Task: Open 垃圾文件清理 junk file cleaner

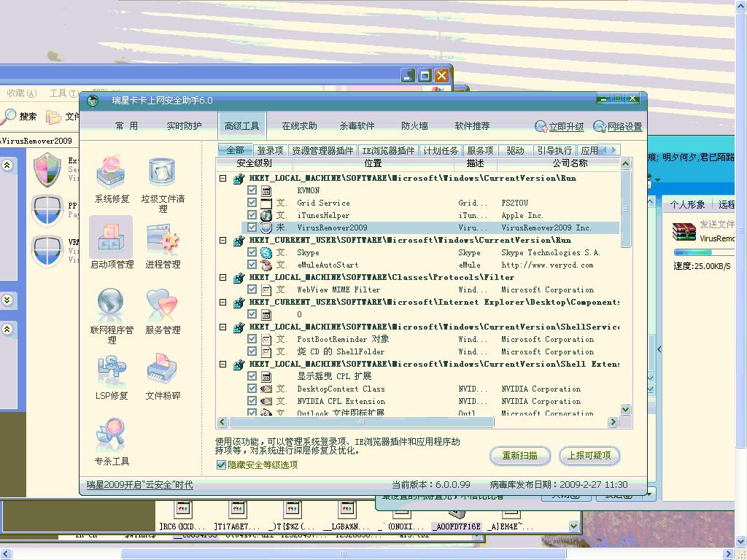Action: point(163,184)
